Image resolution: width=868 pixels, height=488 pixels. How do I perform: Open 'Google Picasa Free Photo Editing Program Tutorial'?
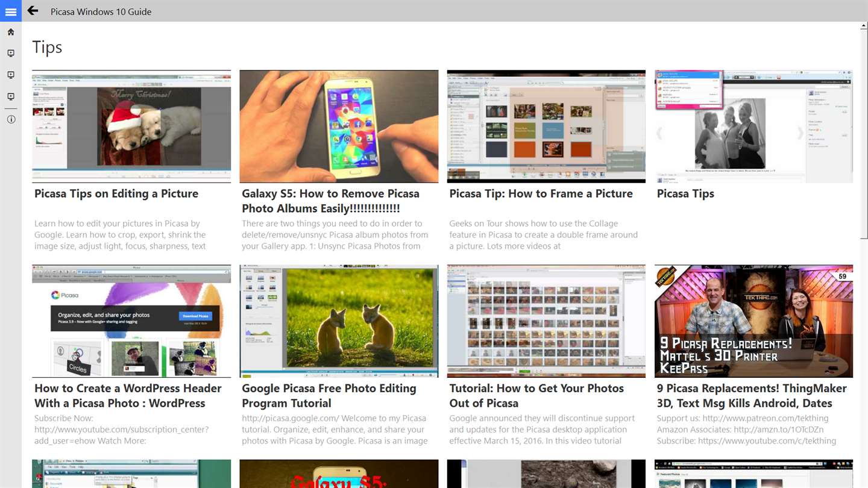click(329, 396)
